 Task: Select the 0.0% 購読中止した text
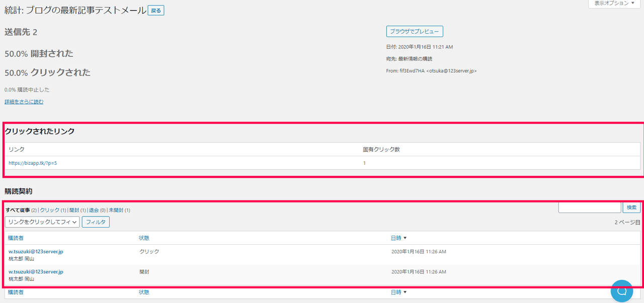(27, 89)
